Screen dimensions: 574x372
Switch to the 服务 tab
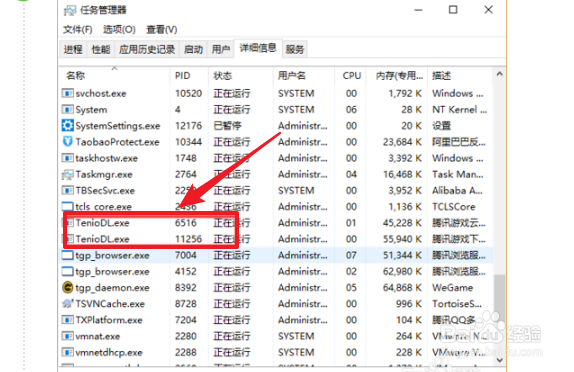pos(295,49)
